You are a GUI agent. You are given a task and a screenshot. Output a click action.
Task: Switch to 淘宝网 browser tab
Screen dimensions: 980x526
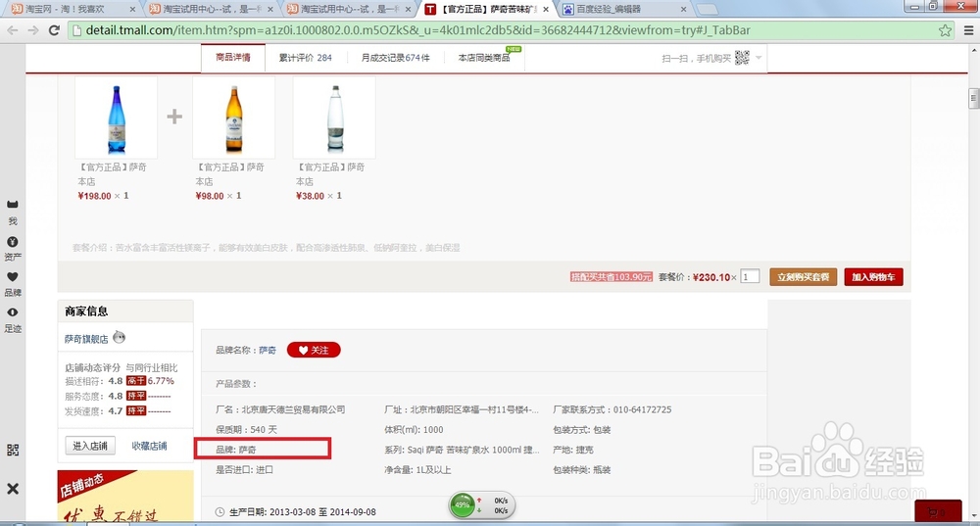pos(72,9)
